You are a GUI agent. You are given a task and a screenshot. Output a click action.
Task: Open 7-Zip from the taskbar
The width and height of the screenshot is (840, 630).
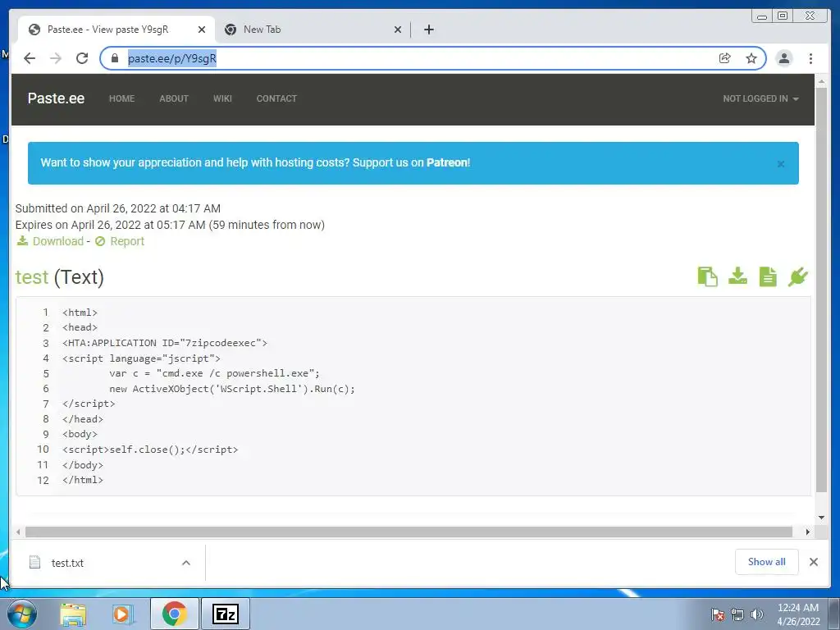click(225, 614)
